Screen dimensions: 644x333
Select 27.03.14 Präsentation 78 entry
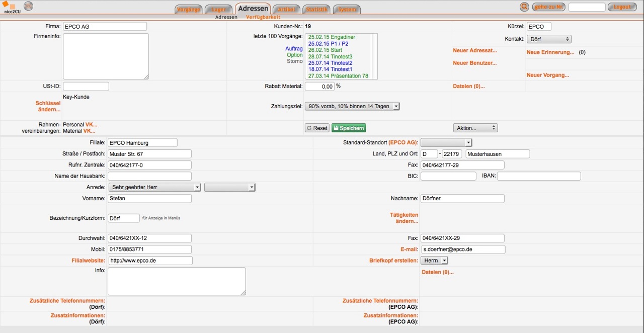pos(338,76)
